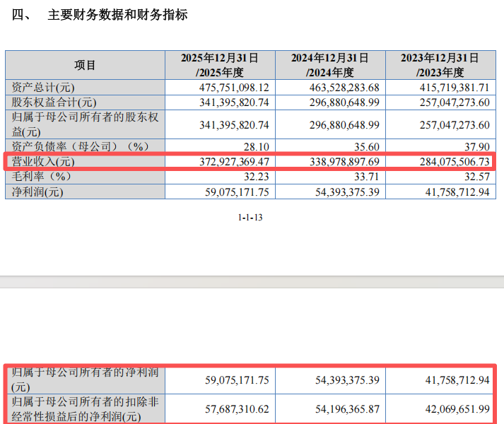Select the highlighted 营业收入(元) row label
This screenshot has width=504, height=424.
[43, 161]
